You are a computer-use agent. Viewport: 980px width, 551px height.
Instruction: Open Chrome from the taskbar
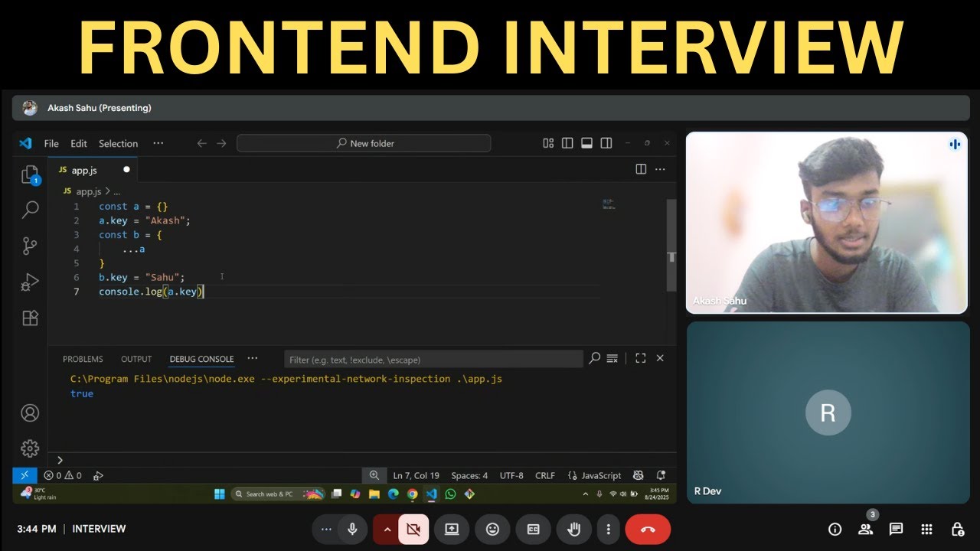pyautogui.click(x=412, y=494)
